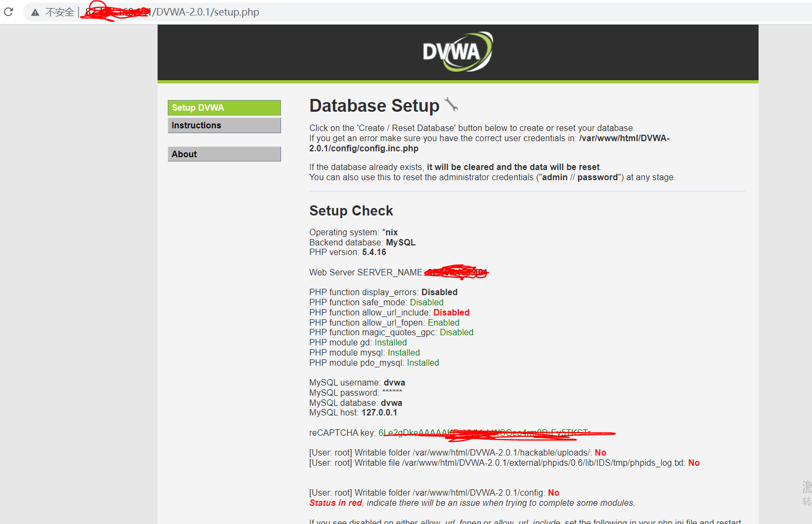Click the Database Setup heading

pos(374,105)
